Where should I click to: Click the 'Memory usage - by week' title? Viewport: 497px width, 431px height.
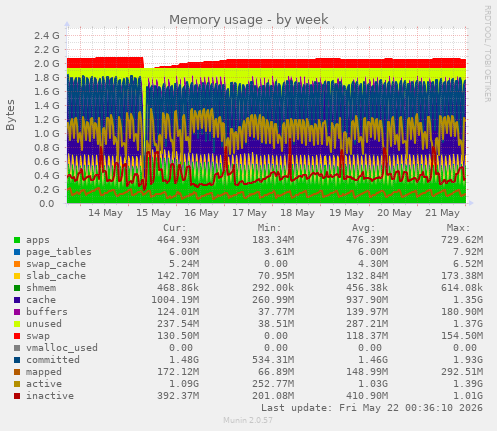pos(249,20)
